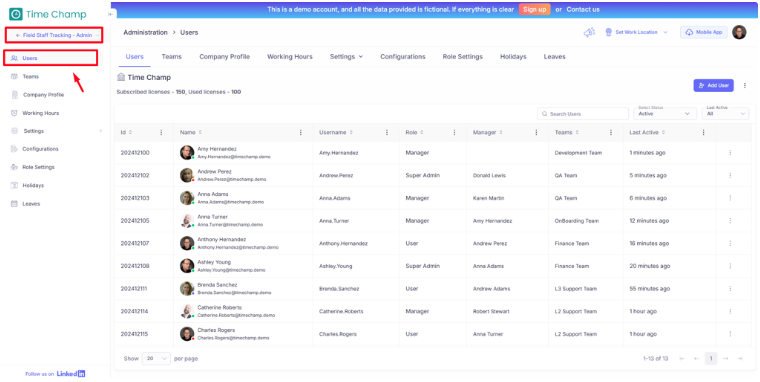The width and height of the screenshot is (760, 382).
Task: Jump to the first page arrow
Action: tap(682, 358)
